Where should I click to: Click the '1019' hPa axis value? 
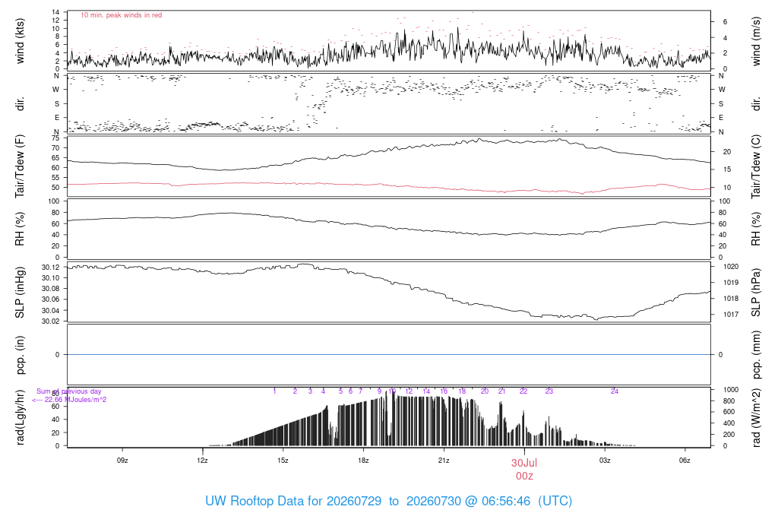click(731, 283)
